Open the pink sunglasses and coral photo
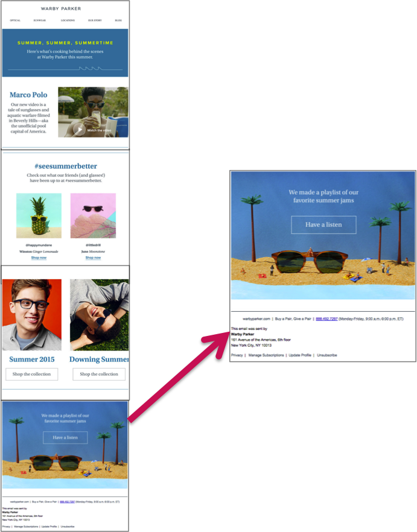The image size is (417, 532). (93, 215)
